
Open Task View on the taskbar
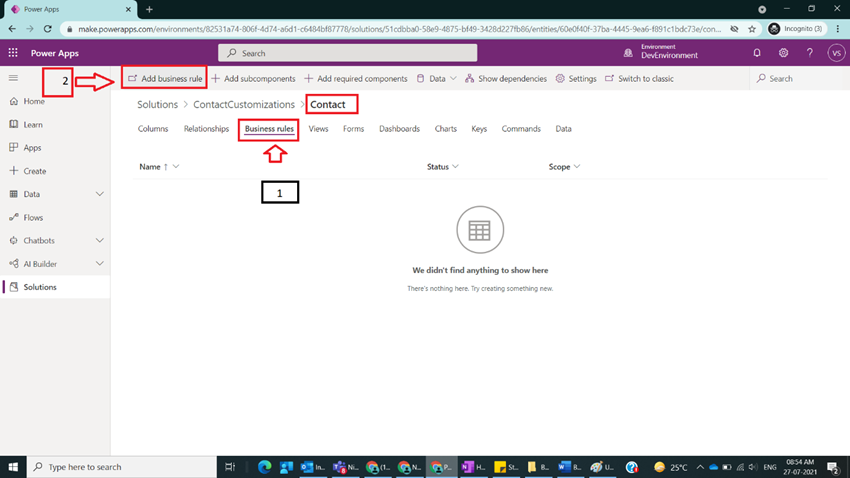tap(230, 467)
